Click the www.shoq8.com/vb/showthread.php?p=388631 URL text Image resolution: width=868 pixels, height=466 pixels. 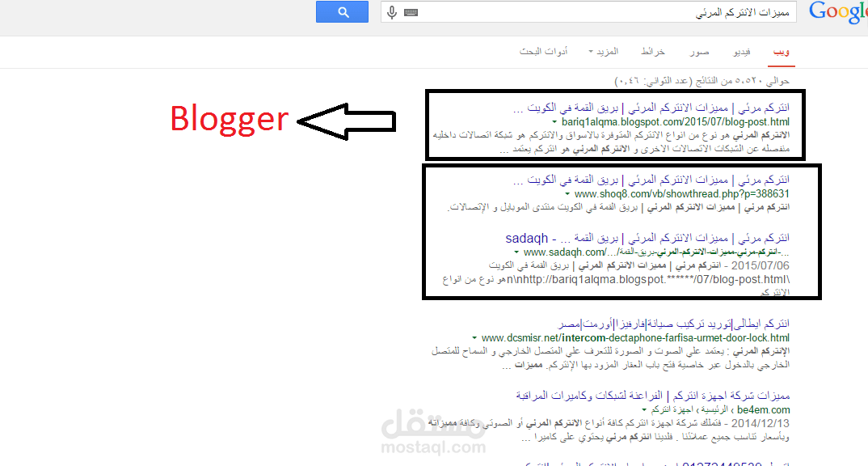682,194
